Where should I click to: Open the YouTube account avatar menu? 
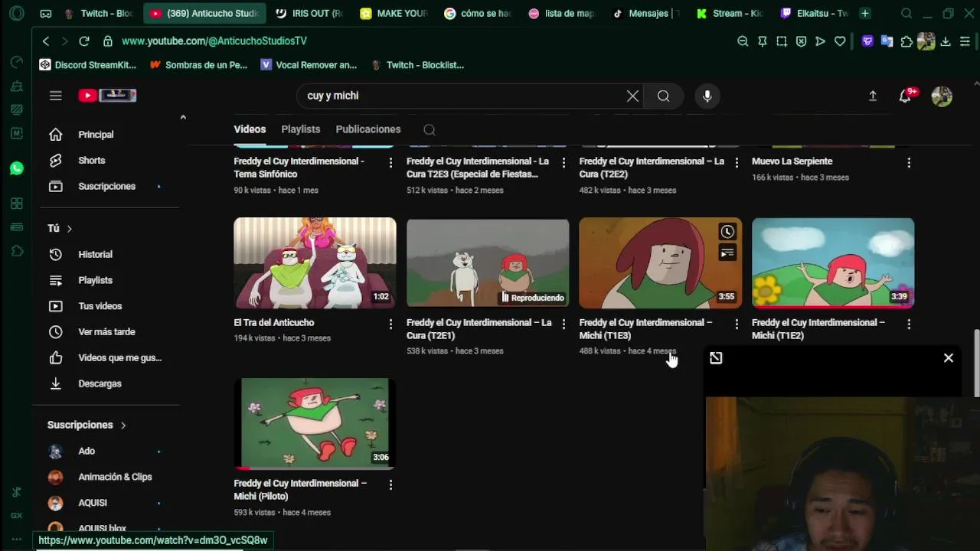tap(942, 96)
